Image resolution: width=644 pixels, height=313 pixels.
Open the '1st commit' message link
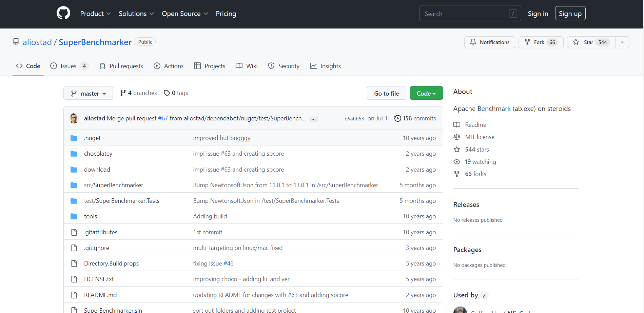(208, 232)
